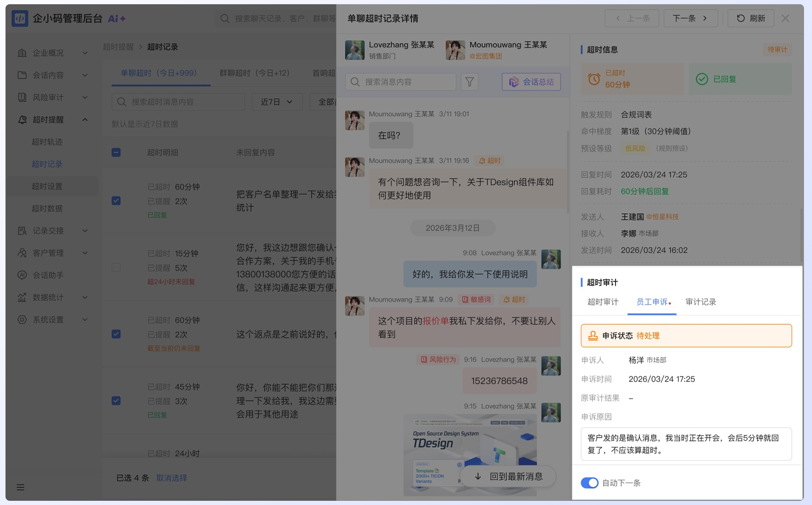Open the message filter funnel icon

469,82
